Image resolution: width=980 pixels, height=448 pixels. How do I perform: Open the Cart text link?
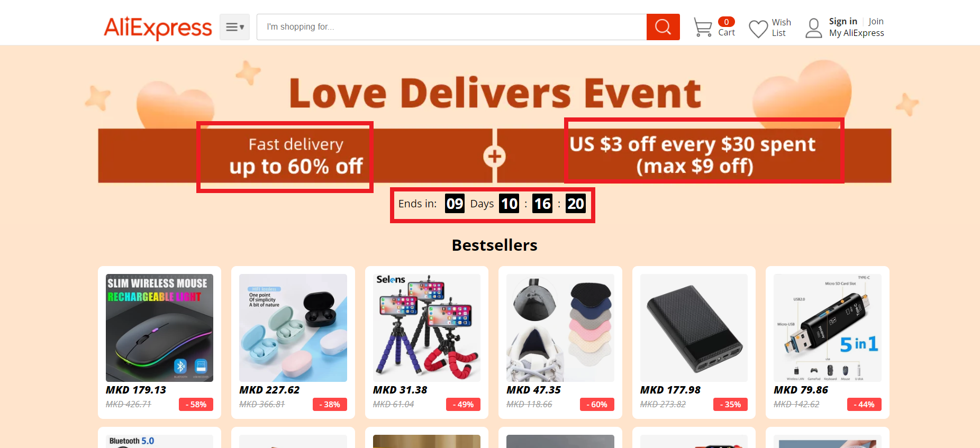[727, 32]
